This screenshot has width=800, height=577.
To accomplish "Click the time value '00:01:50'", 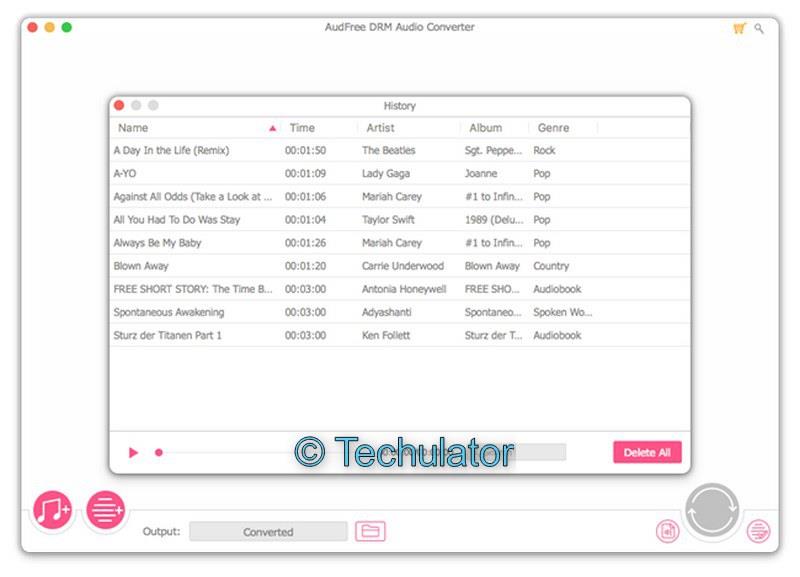I will (x=305, y=150).
